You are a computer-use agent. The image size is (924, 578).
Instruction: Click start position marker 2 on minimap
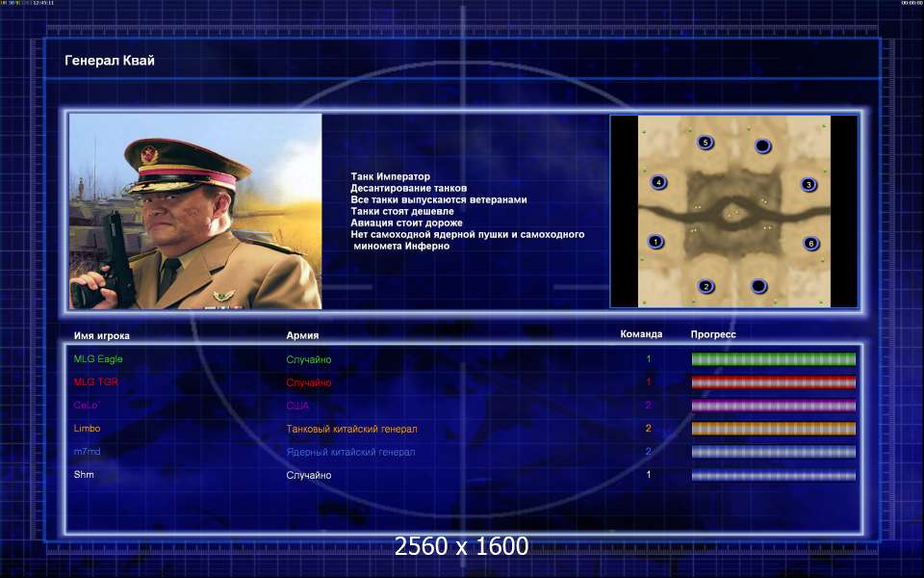pos(706,287)
